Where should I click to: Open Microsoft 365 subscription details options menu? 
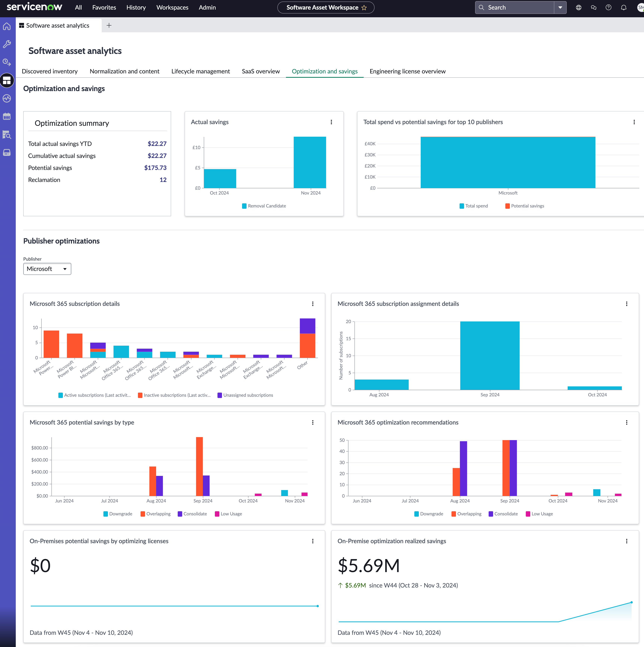pyautogui.click(x=313, y=304)
